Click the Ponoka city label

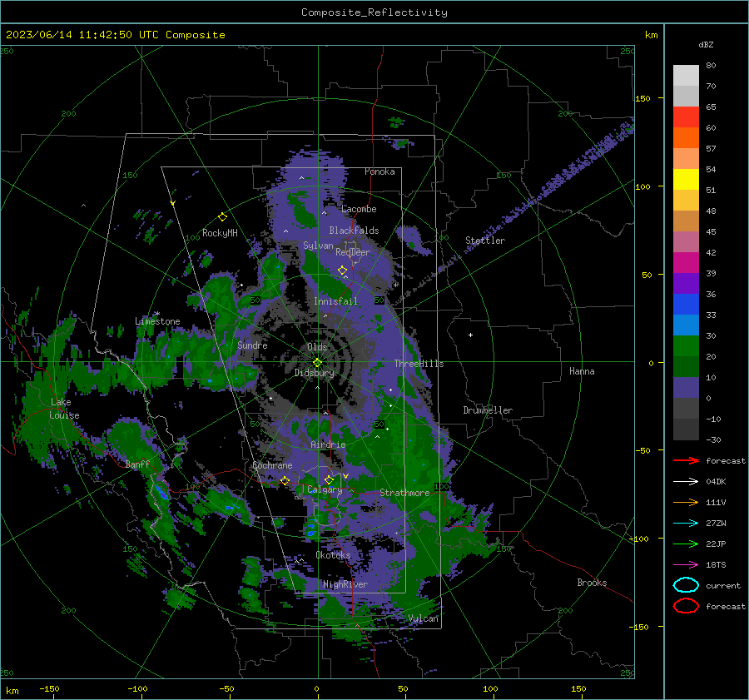point(379,171)
